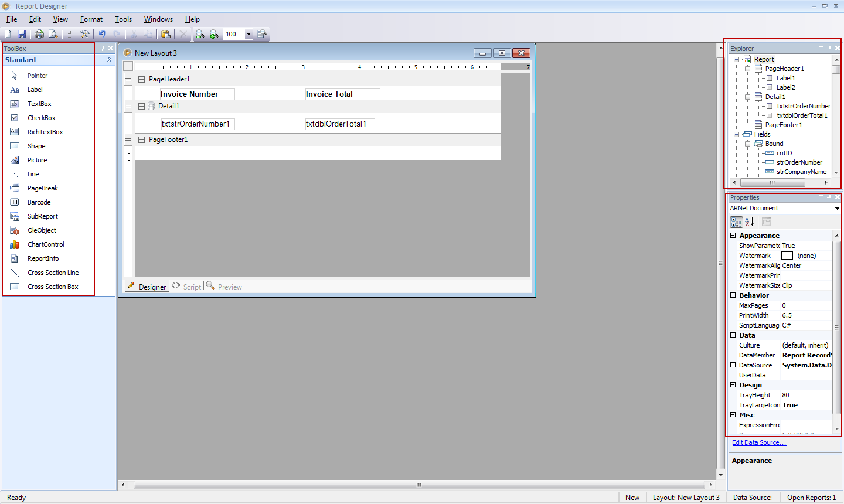Collapse PageFooter1 section in the designer

click(x=141, y=139)
